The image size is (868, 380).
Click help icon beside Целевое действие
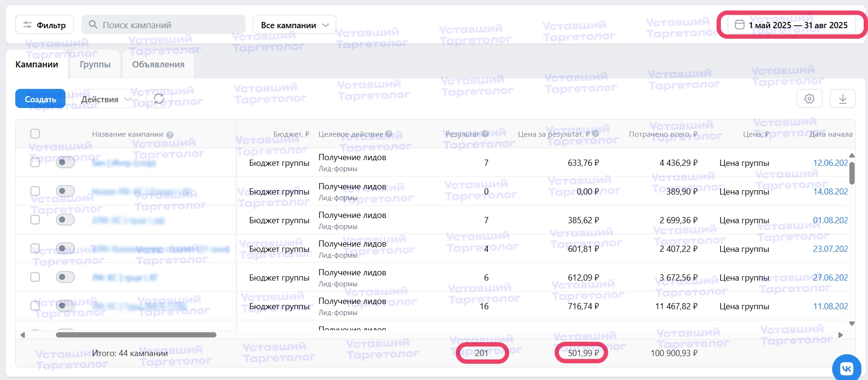389,134
